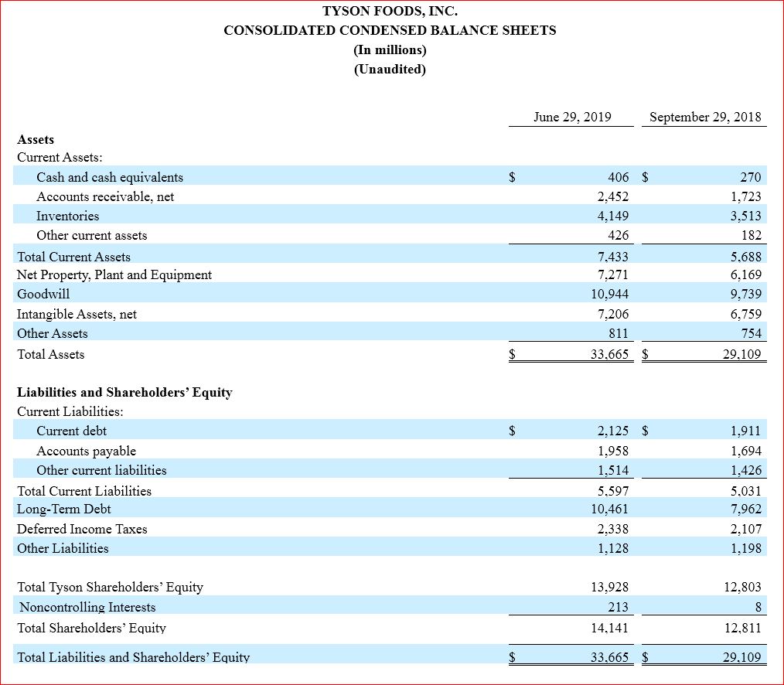
Task: Select the 'Other Liabilities' row label
Action: [x=63, y=548]
